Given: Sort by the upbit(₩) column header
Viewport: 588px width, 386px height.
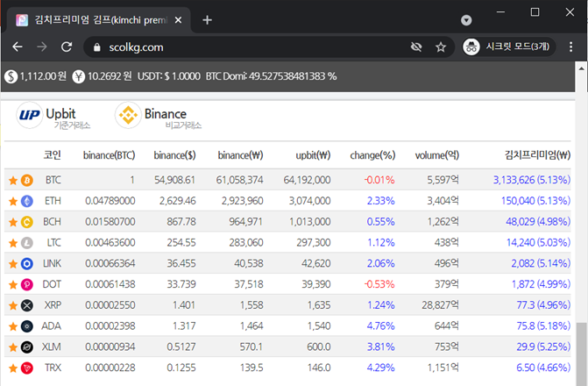Looking at the screenshot, I should click(x=313, y=155).
